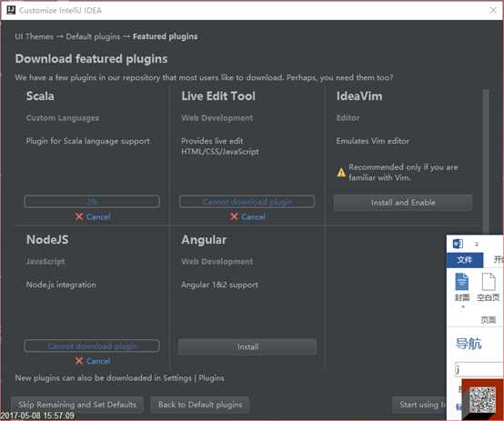Click 'JavaScript' category under NodeJS
Image resolution: width=504 pixels, height=421 pixels.
45,262
